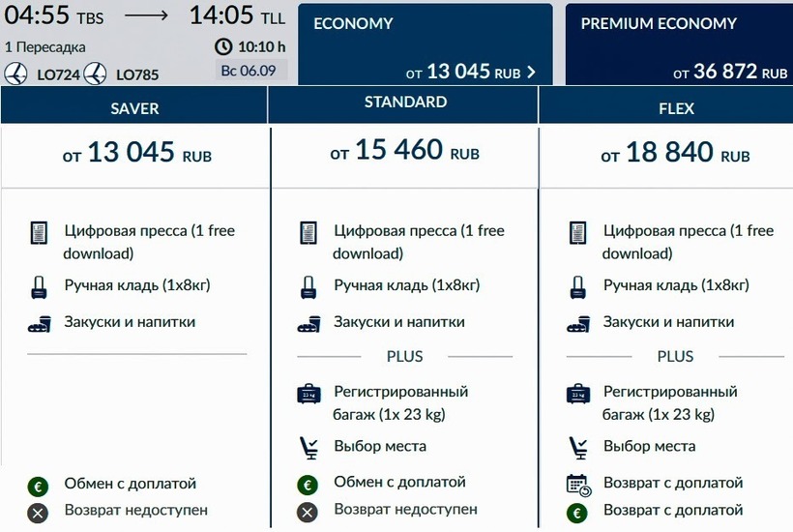
Task: Click the LOT airline logo beside LO724
Action: pyautogui.click(x=15, y=74)
